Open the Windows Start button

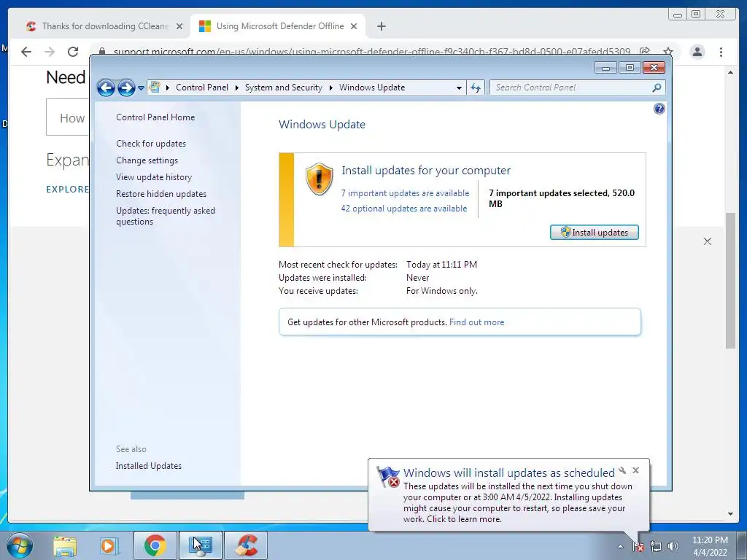click(20, 545)
